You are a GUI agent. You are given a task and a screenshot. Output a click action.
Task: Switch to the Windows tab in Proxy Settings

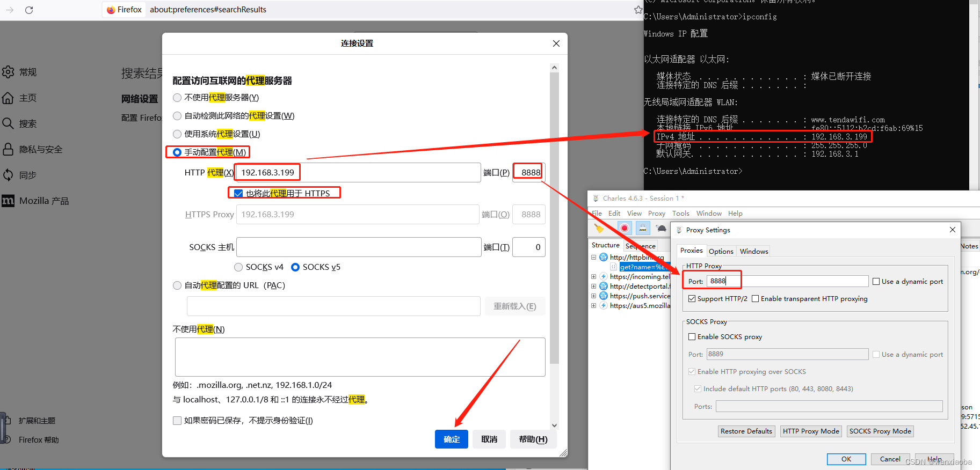pyautogui.click(x=754, y=251)
